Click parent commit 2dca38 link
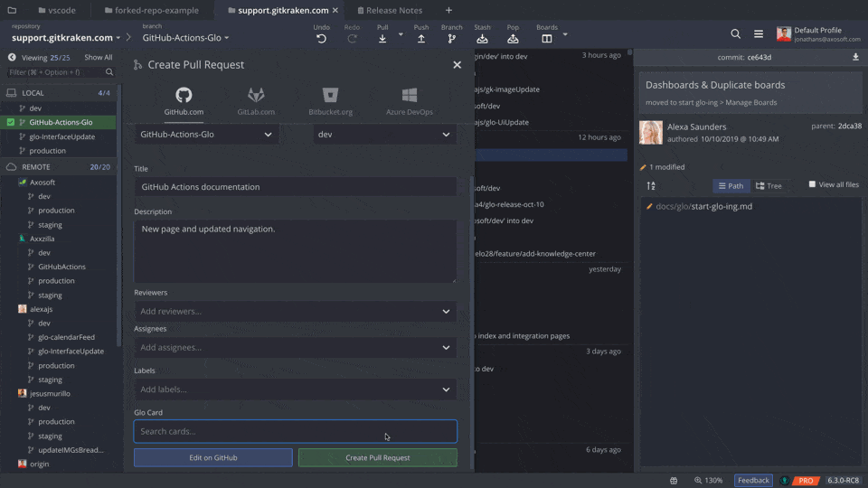 pyautogui.click(x=849, y=127)
